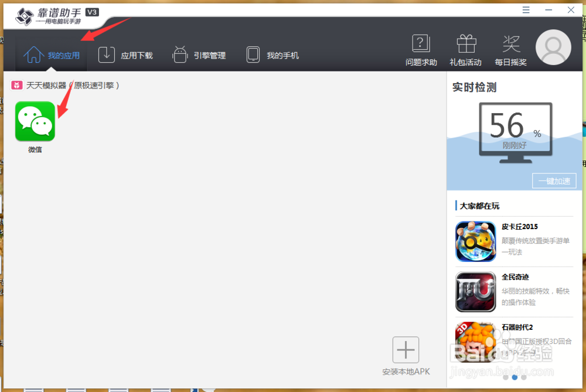Switch to the 引擎管理 tab

(200, 54)
